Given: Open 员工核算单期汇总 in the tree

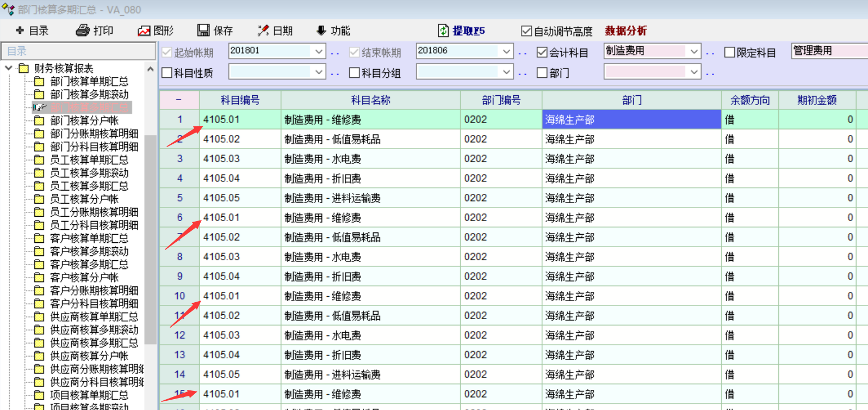Looking at the screenshot, I should pos(89,160).
